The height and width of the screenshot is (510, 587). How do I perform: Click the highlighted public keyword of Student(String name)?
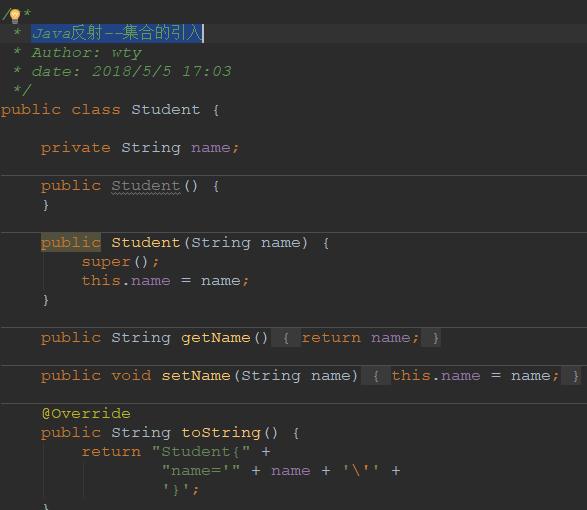(71, 243)
